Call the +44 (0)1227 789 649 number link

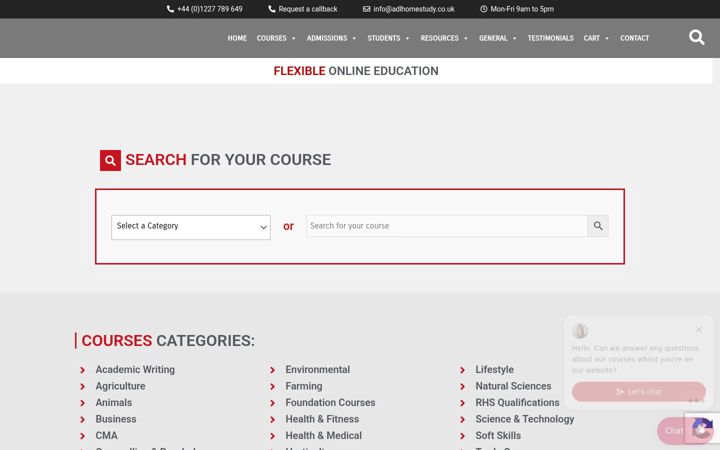click(210, 9)
